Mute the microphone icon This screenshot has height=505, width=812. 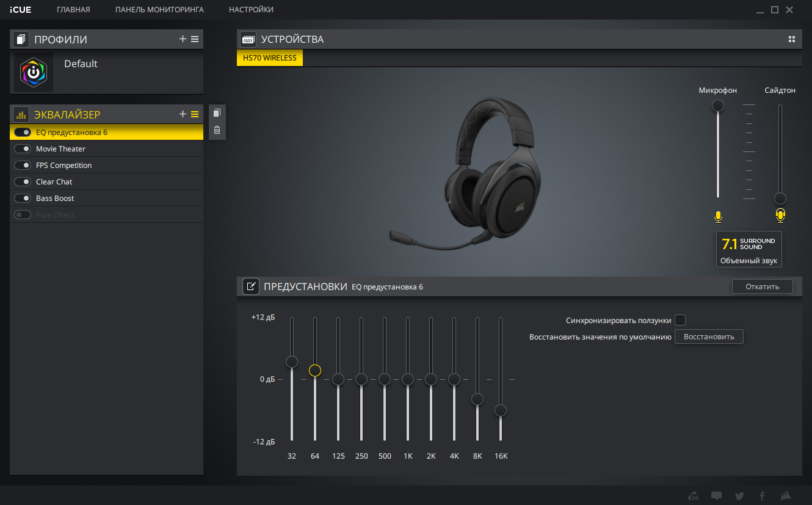tap(718, 216)
